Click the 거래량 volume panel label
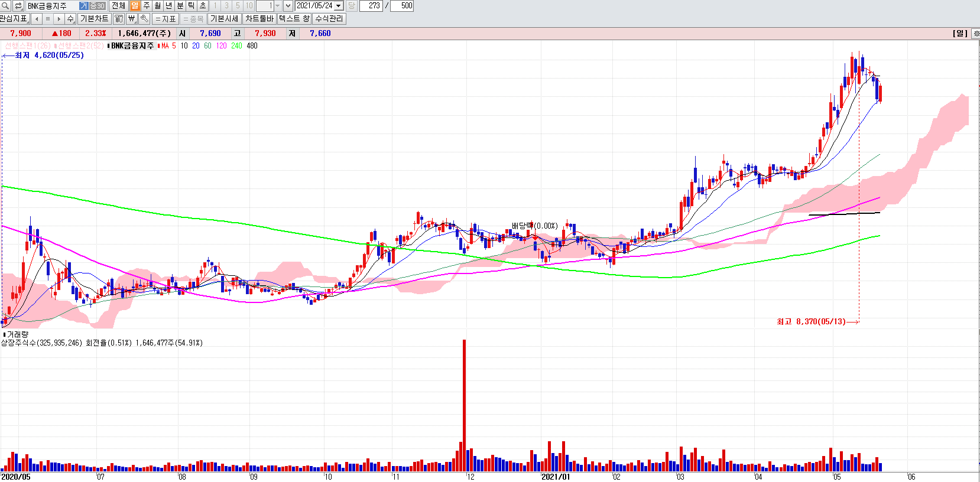980x482 pixels. [17, 334]
